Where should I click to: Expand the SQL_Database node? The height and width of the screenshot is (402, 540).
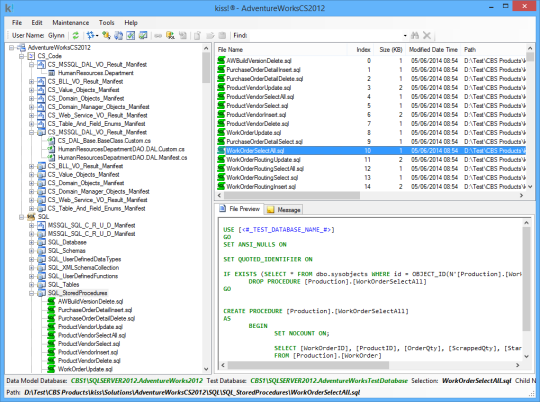(x=32, y=242)
